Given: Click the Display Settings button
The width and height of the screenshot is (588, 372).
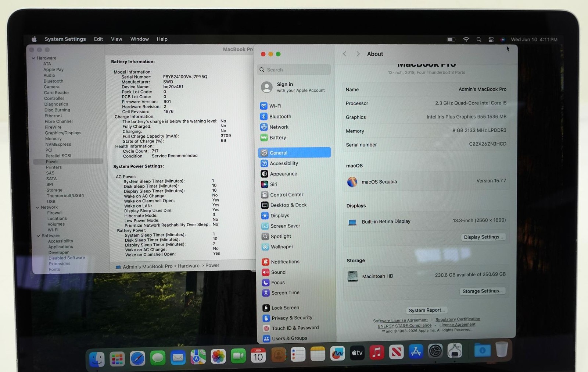Looking at the screenshot, I should click(x=483, y=237).
